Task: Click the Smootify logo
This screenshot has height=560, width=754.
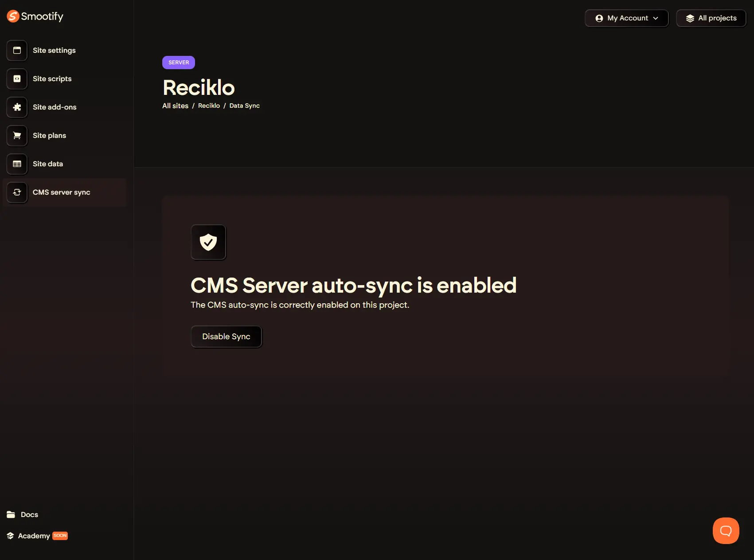Action: (x=35, y=16)
